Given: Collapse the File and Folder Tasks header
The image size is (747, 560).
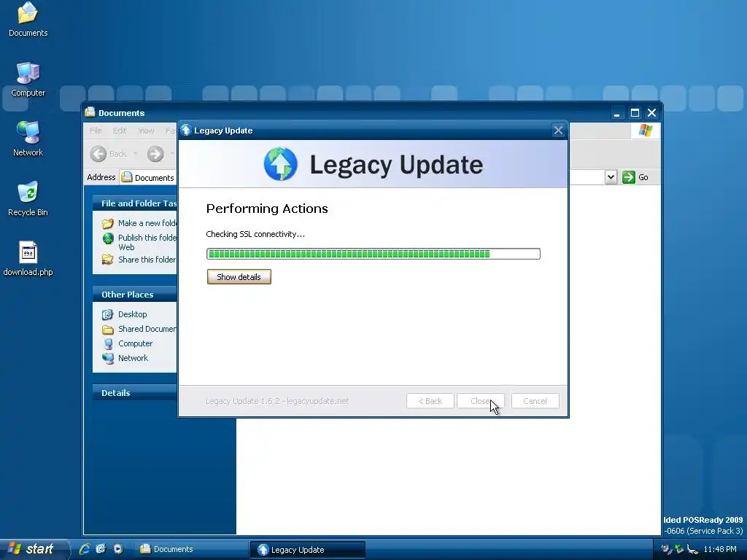Looking at the screenshot, I should 135,203.
